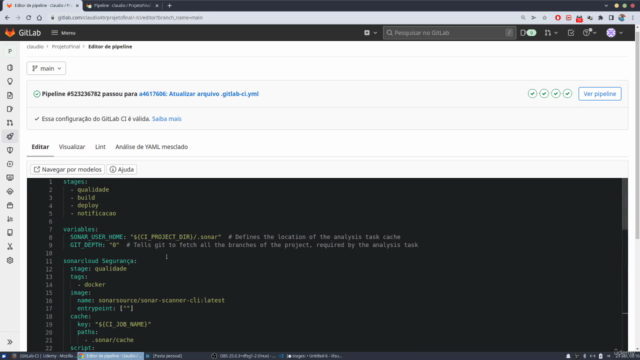Open Packages & Registries sidebar icon

point(10,205)
